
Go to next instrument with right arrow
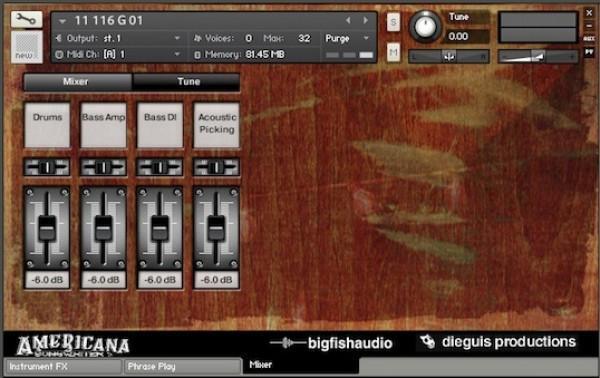point(365,20)
